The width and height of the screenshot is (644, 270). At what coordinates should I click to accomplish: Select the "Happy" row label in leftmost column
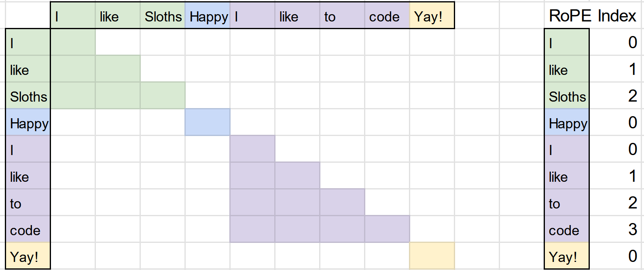28,123
